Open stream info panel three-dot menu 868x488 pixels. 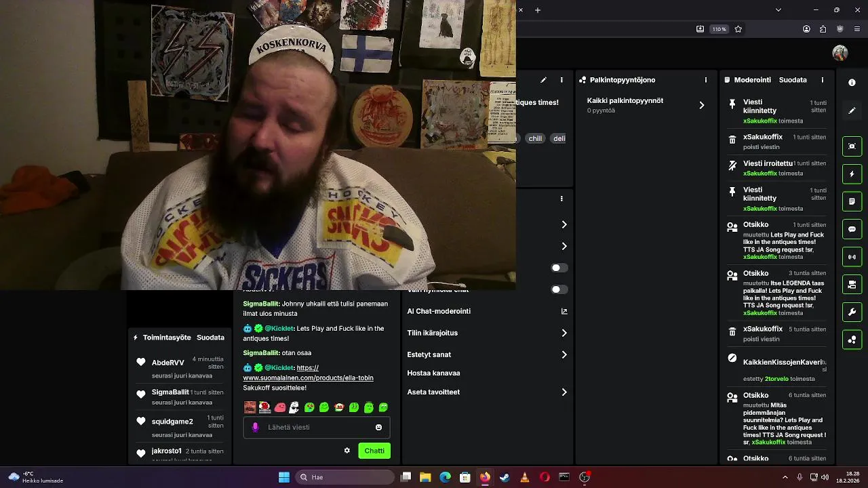click(561, 80)
